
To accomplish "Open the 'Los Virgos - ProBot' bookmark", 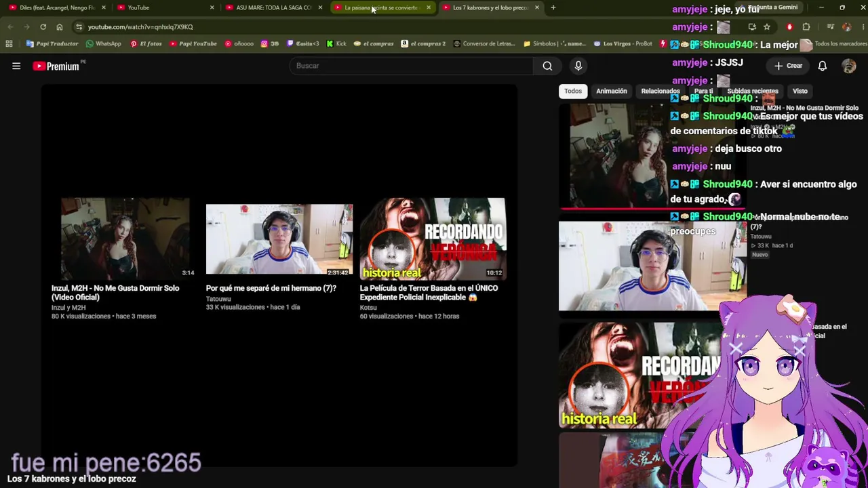I will (623, 44).
